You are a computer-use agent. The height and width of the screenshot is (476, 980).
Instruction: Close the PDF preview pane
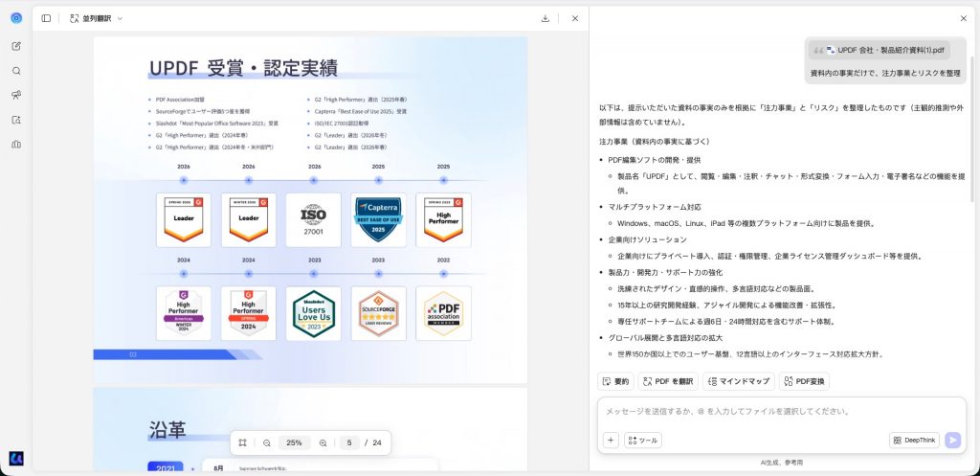[x=575, y=18]
